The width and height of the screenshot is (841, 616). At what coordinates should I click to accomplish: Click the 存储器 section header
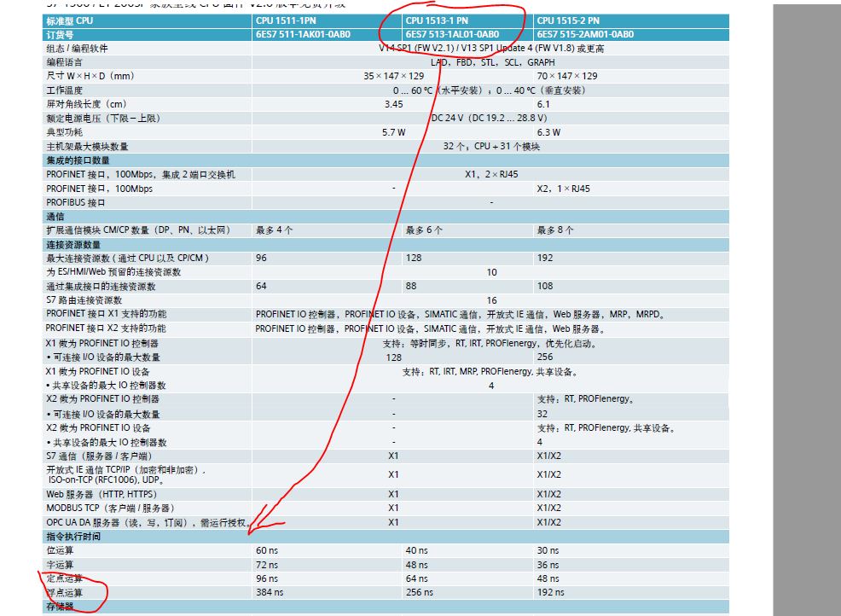point(60,607)
